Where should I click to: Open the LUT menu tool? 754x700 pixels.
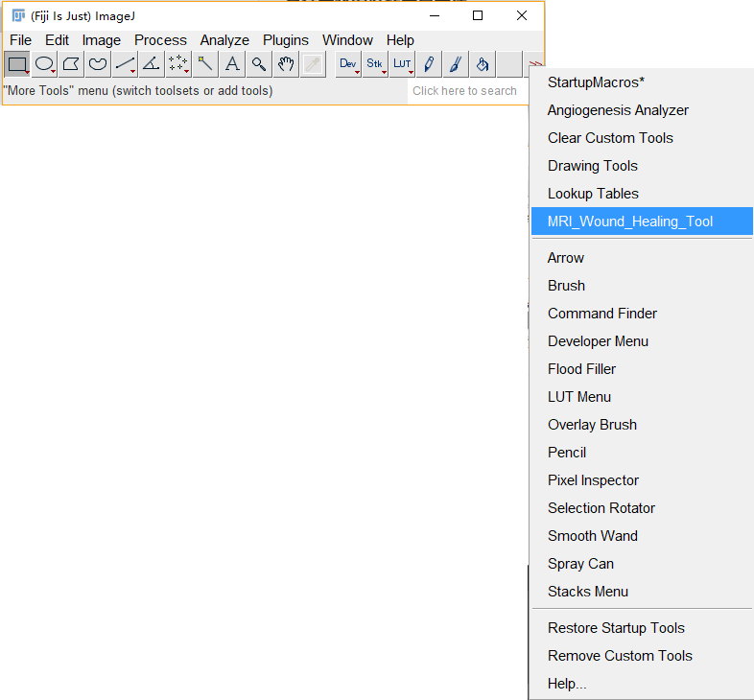[402, 64]
